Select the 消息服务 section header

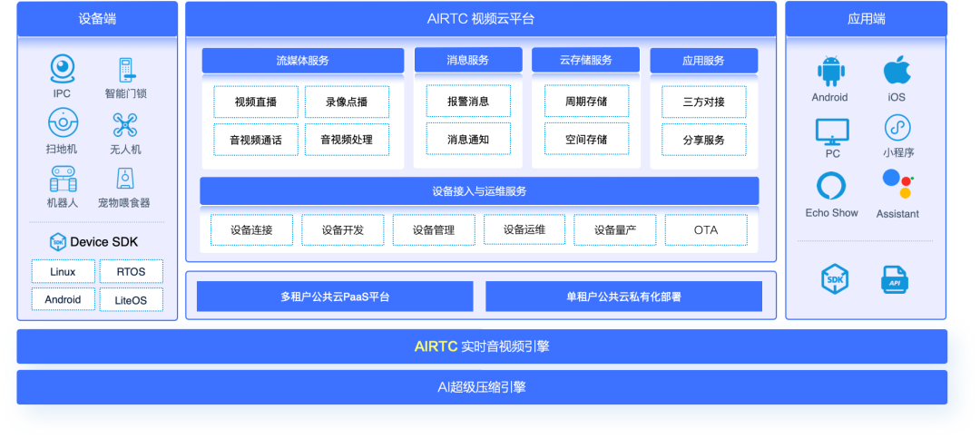(468, 60)
